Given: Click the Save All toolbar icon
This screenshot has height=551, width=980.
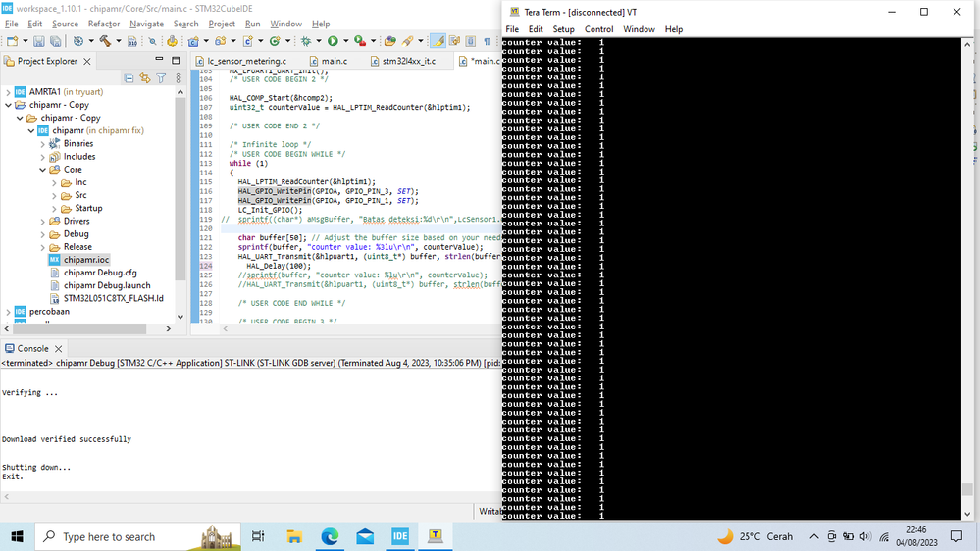Looking at the screenshot, I should coord(56,41).
